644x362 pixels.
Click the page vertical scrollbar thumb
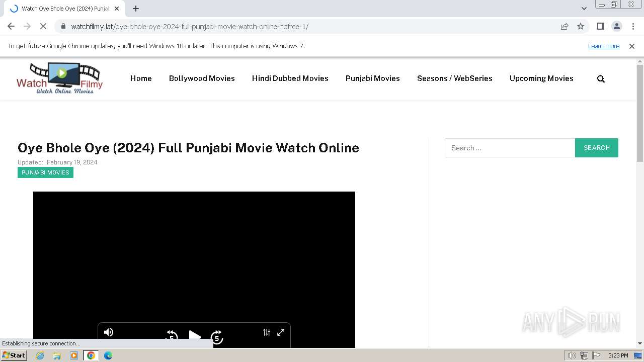640,113
